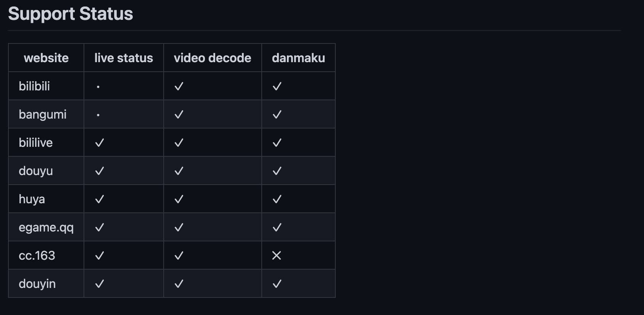This screenshot has height=315, width=644.
Task: Click the cc.163 live status checkmark
Action: click(x=100, y=256)
